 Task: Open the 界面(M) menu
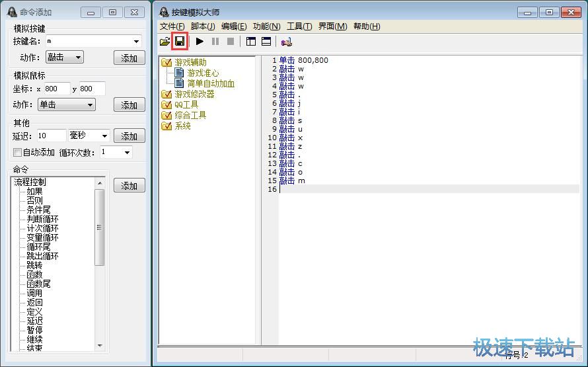click(x=332, y=26)
